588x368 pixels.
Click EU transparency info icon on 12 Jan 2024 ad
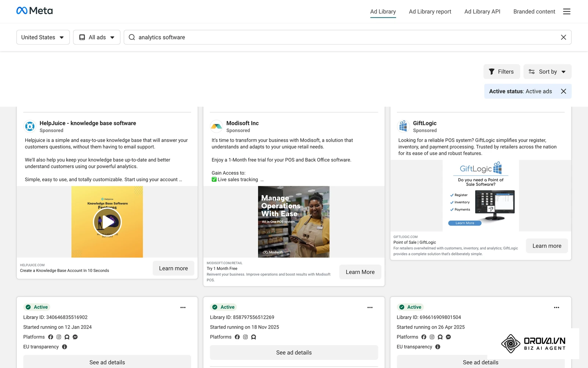point(65,347)
